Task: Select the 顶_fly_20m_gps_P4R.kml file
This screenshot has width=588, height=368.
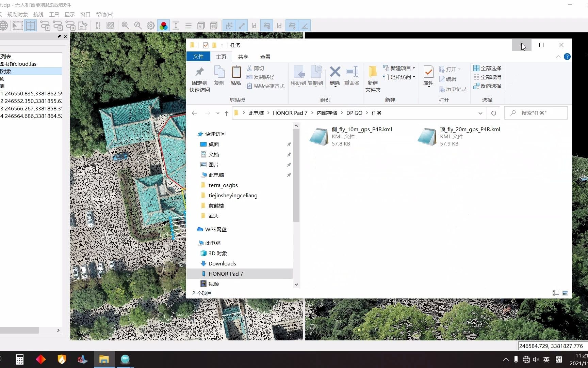Action: [x=459, y=136]
